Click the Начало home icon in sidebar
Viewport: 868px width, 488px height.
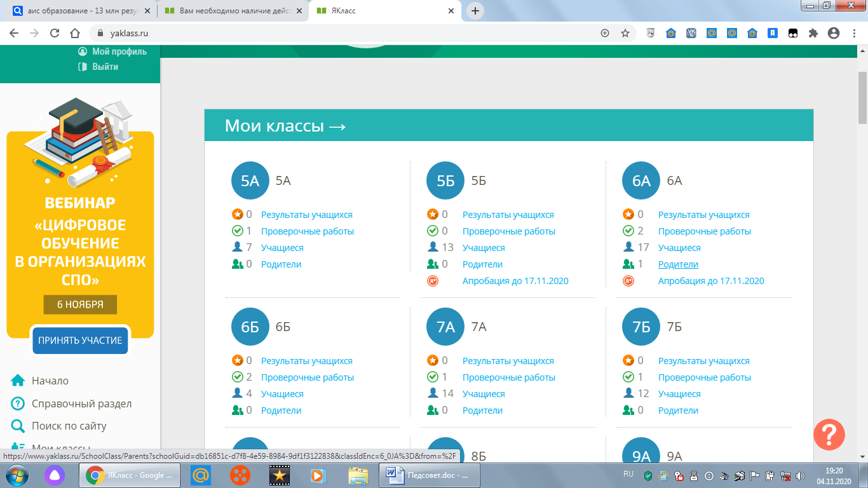coord(18,381)
